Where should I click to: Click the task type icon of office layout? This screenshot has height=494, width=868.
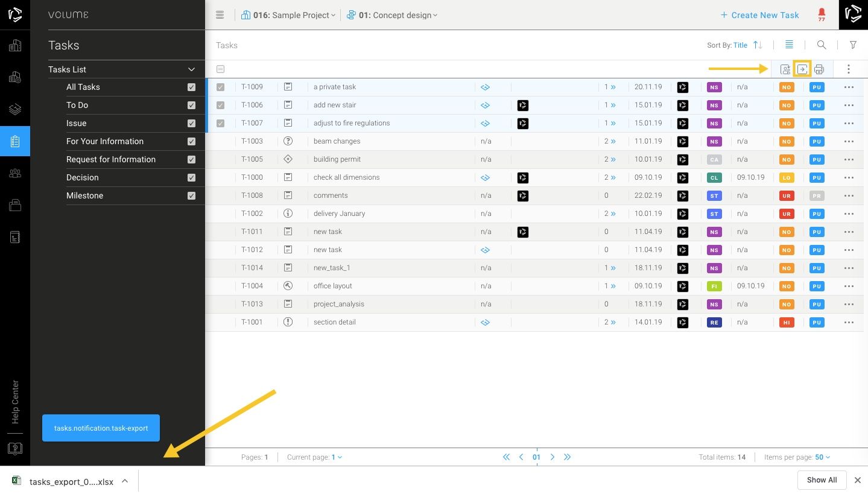(288, 286)
